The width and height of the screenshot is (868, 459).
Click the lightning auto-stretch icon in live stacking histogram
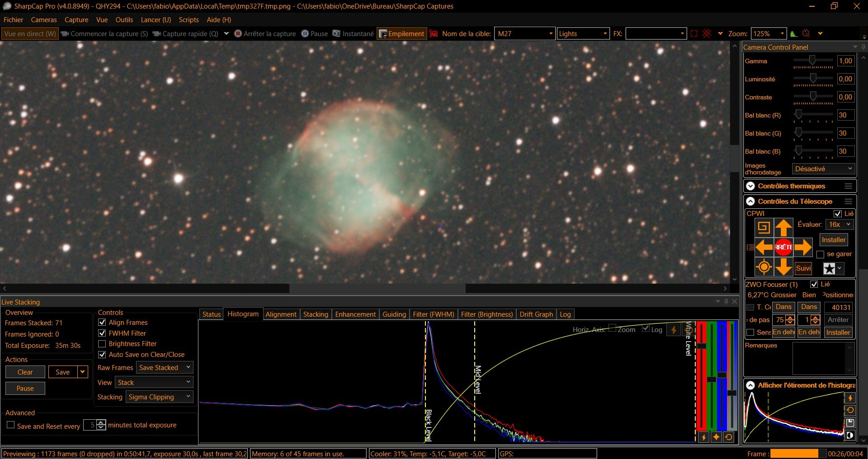click(674, 330)
